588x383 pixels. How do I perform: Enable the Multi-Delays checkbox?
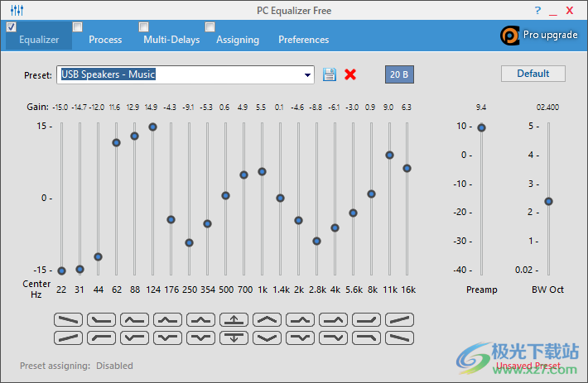143,27
